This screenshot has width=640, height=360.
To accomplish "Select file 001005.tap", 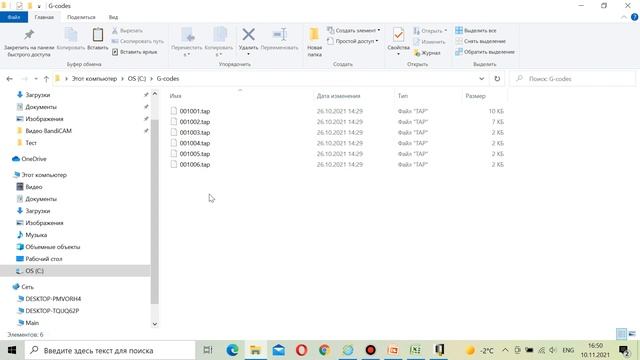I will (195, 153).
